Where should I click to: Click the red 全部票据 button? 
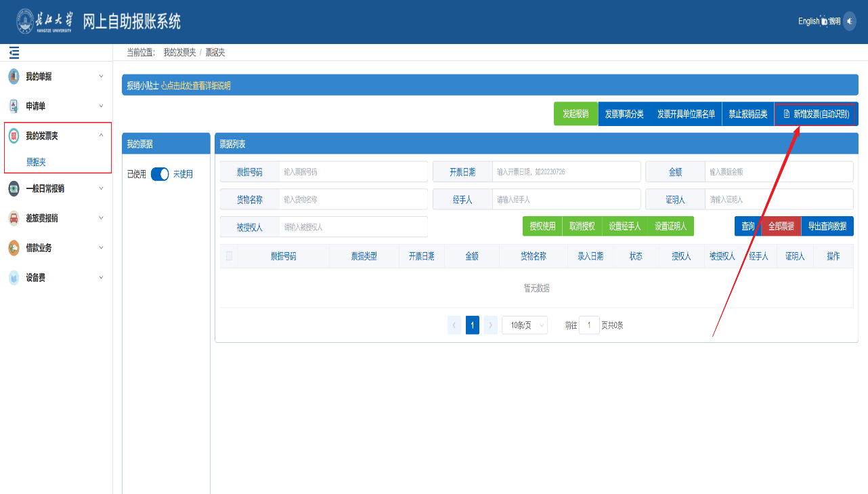point(781,226)
